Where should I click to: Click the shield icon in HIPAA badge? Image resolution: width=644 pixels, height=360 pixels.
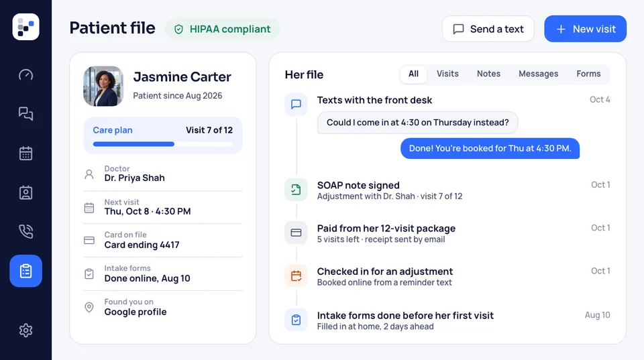(x=178, y=29)
